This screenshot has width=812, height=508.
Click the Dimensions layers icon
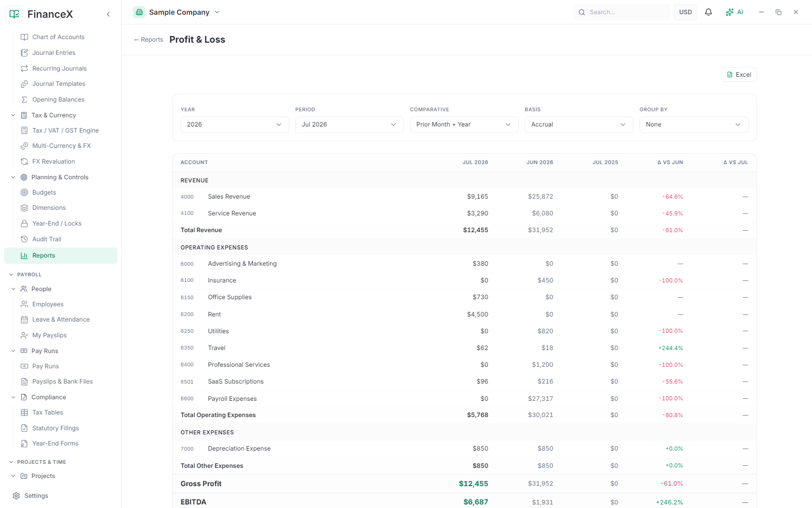pyautogui.click(x=24, y=208)
